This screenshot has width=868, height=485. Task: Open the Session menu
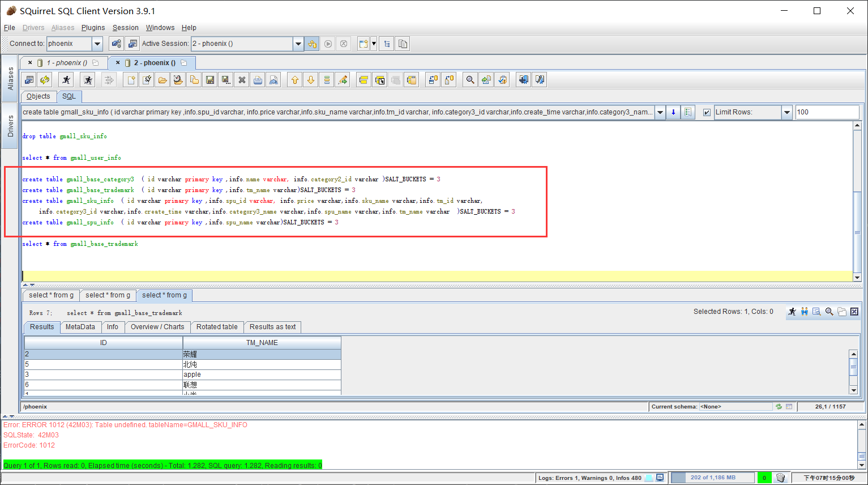click(x=125, y=28)
